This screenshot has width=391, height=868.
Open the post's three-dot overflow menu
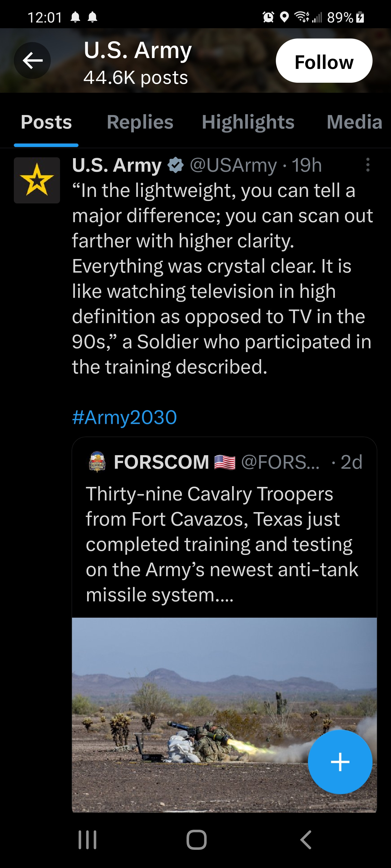[x=368, y=165]
